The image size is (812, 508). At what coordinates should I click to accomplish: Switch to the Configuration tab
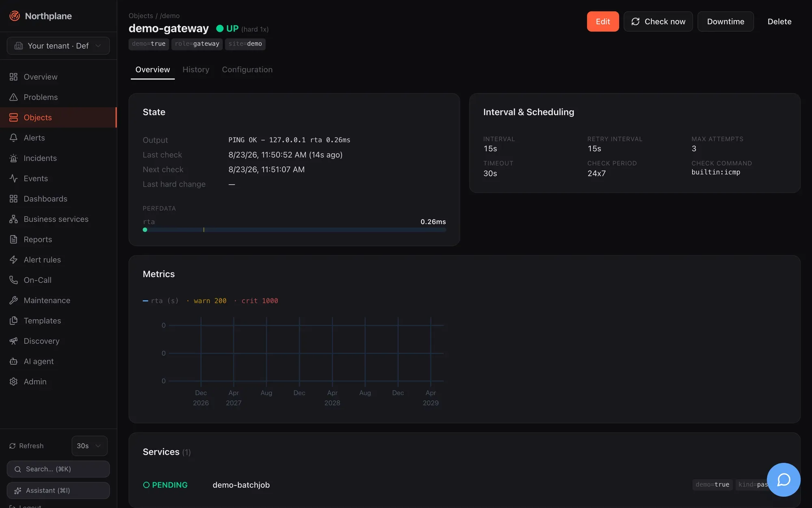[x=247, y=69]
